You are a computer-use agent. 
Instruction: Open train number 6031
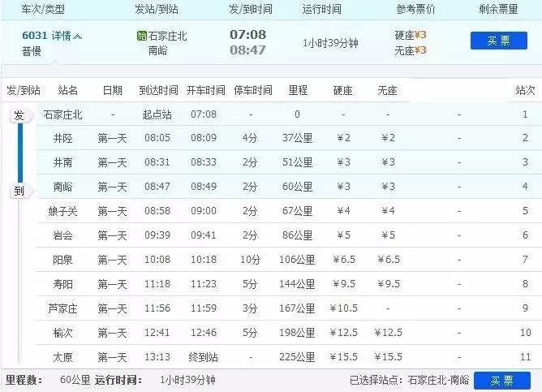pos(36,36)
